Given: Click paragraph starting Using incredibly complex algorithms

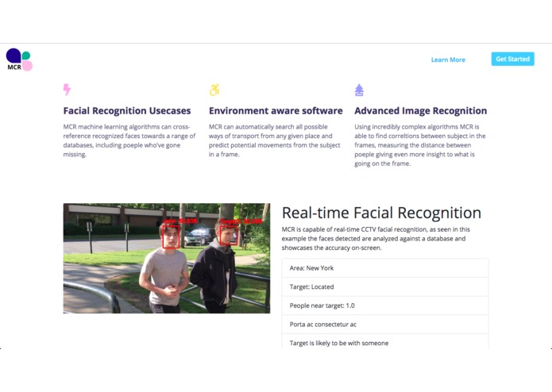Looking at the screenshot, I should pyautogui.click(x=420, y=145).
